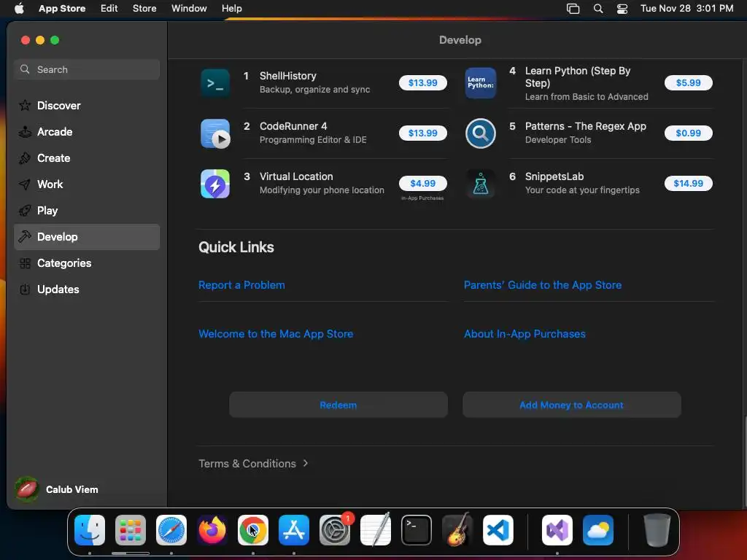Show date and time notification panel
Screen dimensions: 747x560
686,9
